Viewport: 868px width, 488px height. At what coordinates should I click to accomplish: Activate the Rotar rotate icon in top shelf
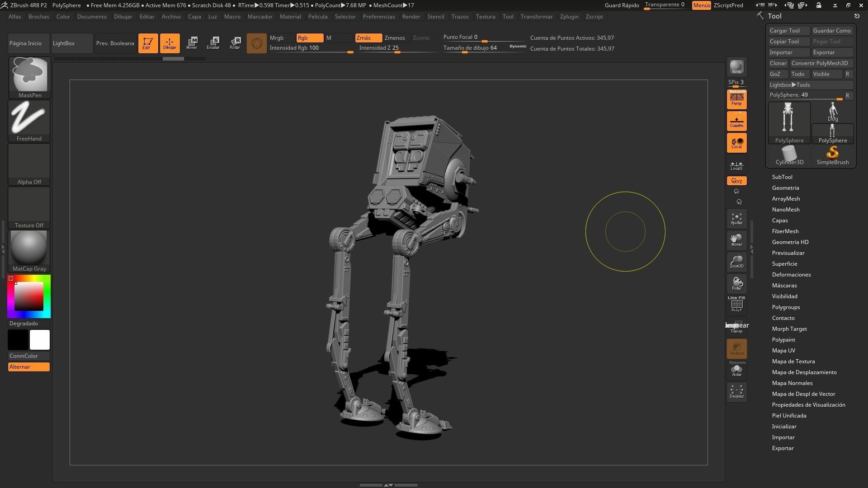(x=235, y=43)
